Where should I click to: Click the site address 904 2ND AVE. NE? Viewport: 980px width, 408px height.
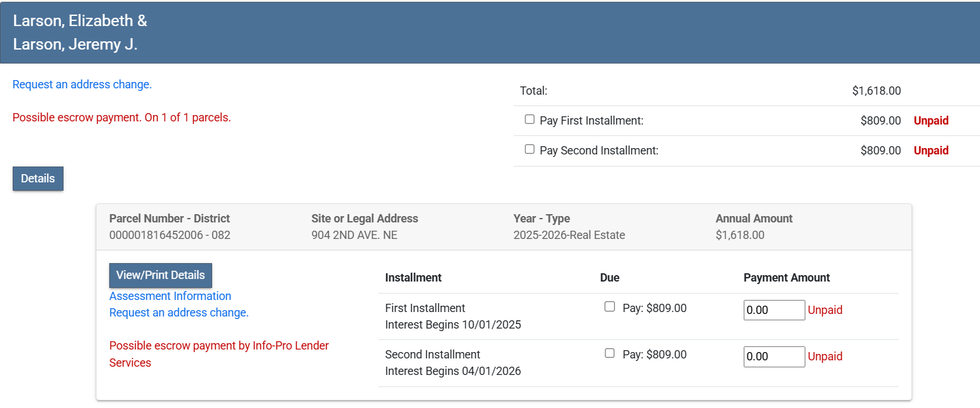(x=354, y=235)
